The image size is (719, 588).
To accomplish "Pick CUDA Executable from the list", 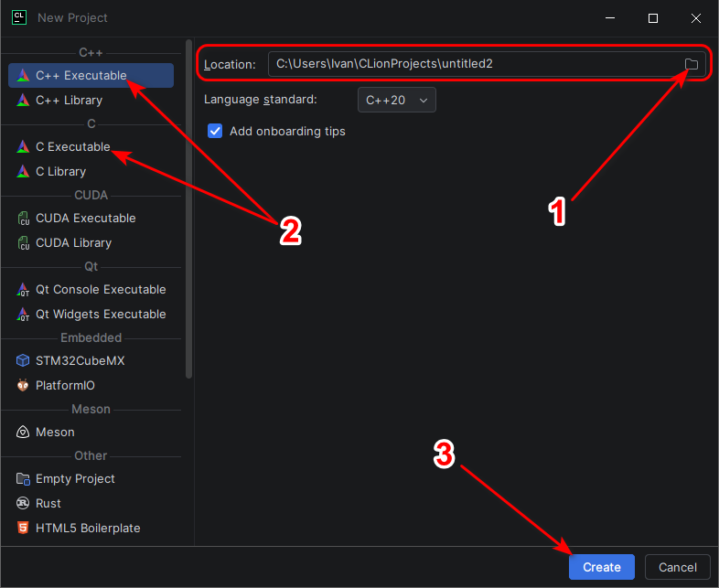I will click(91, 219).
